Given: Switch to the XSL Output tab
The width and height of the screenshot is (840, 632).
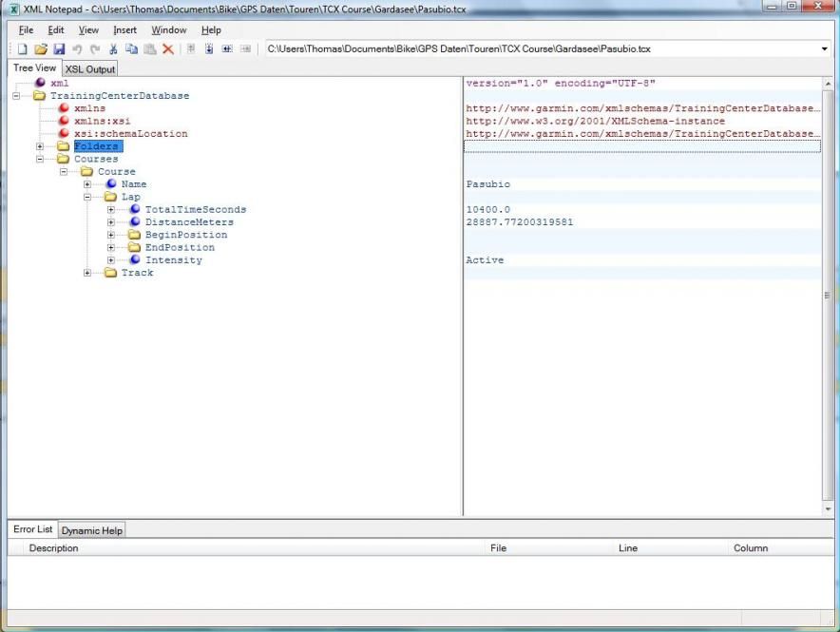Looking at the screenshot, I should click(89, 69).
